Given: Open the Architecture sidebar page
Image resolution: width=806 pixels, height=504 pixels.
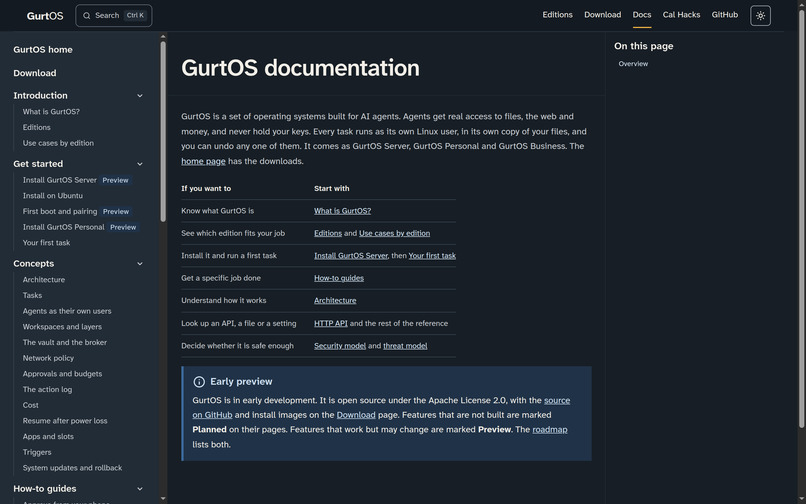Looking at the screenshot, I should point(44,280).
